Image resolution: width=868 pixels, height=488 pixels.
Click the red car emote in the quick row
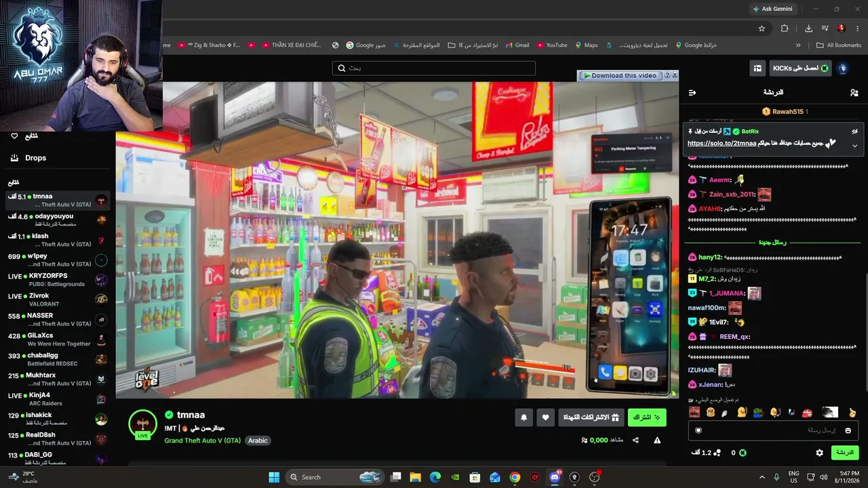tap(807, 412)
